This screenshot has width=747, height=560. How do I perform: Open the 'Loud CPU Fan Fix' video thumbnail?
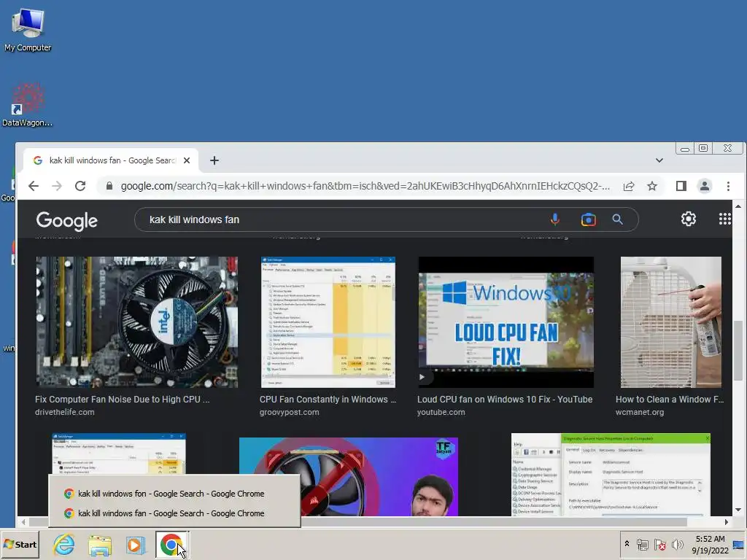[506, 322]
